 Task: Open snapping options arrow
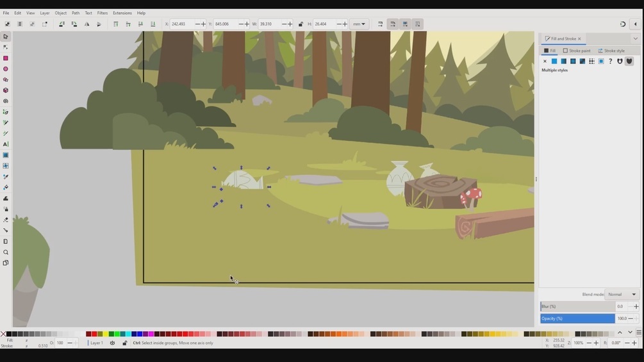636,24
